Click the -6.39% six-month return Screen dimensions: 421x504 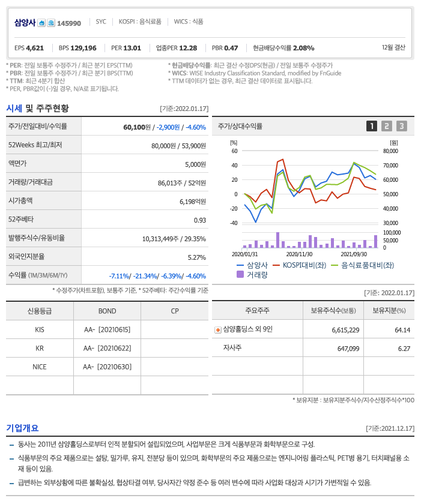[x=172, y=276]
